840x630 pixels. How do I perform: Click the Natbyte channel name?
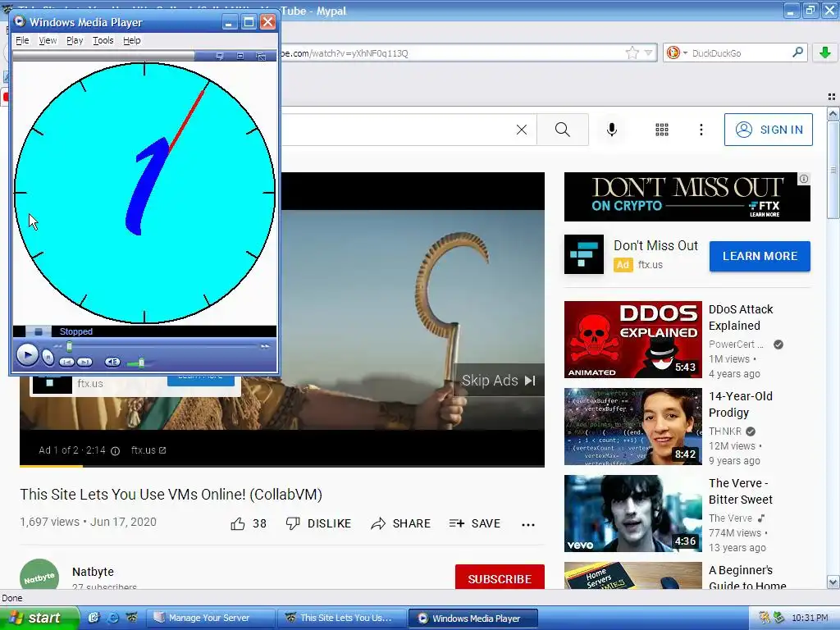click(x=93, y=572)
